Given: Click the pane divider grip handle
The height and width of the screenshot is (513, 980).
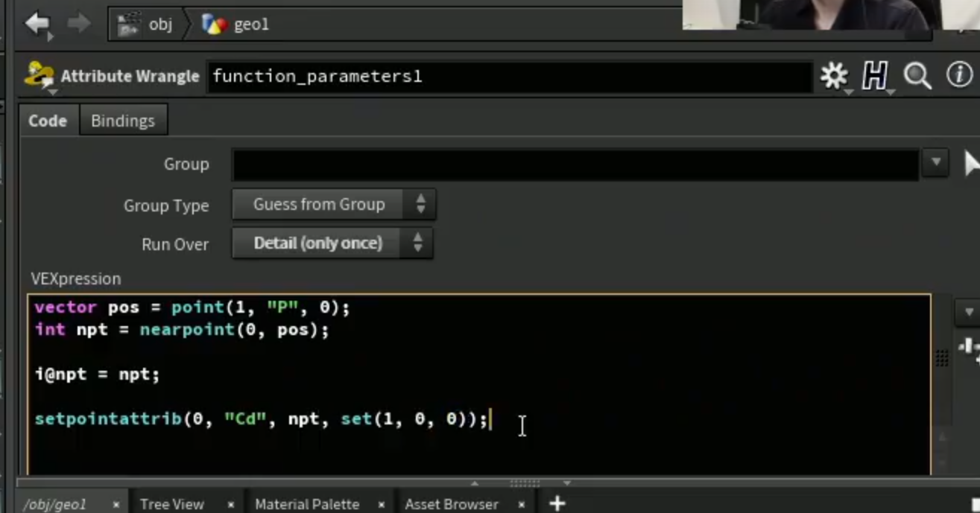Looking at the screenshot, I should pos(524,483).
